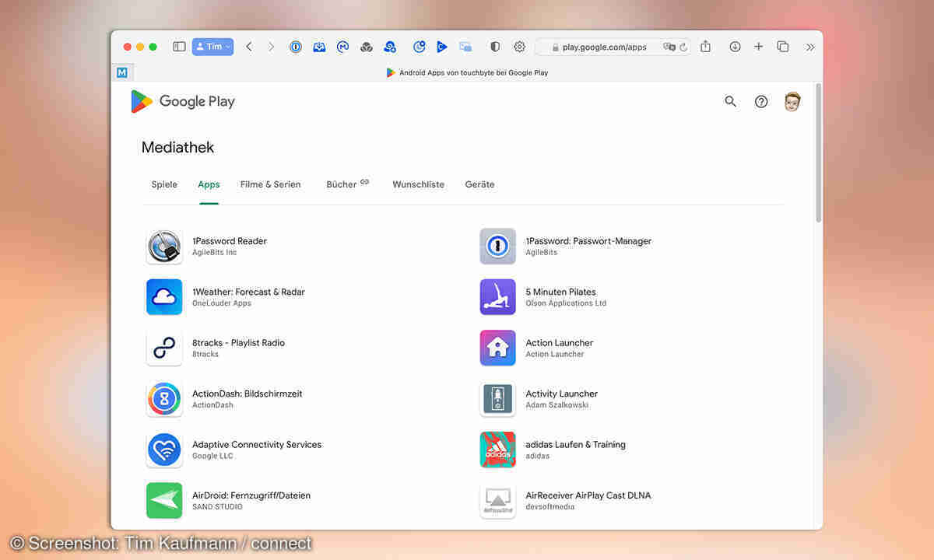Show Safari downloads
Image resolution: width=934 pixels, height=560 pixels.
735,47
